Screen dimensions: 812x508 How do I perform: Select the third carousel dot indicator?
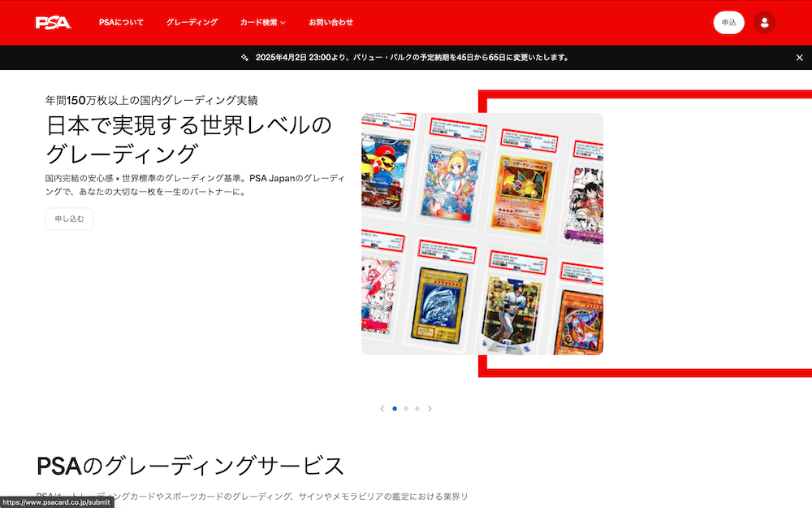(417, 409)
